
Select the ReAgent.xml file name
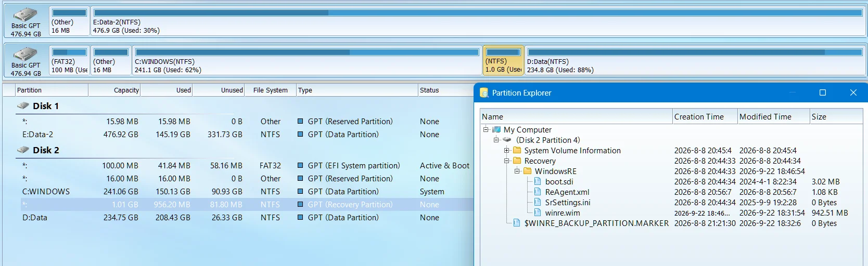click(x=567, y=192)
